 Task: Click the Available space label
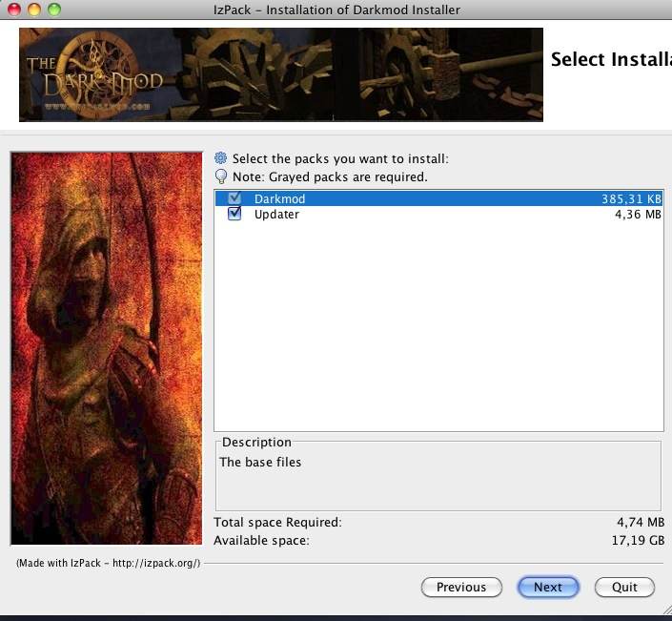[x=261, y=540]
